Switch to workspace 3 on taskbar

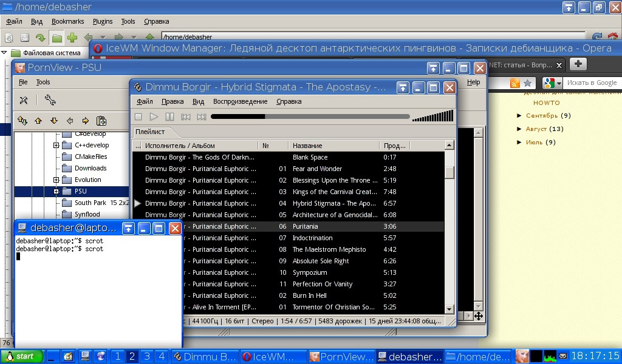tap(146, 356)
